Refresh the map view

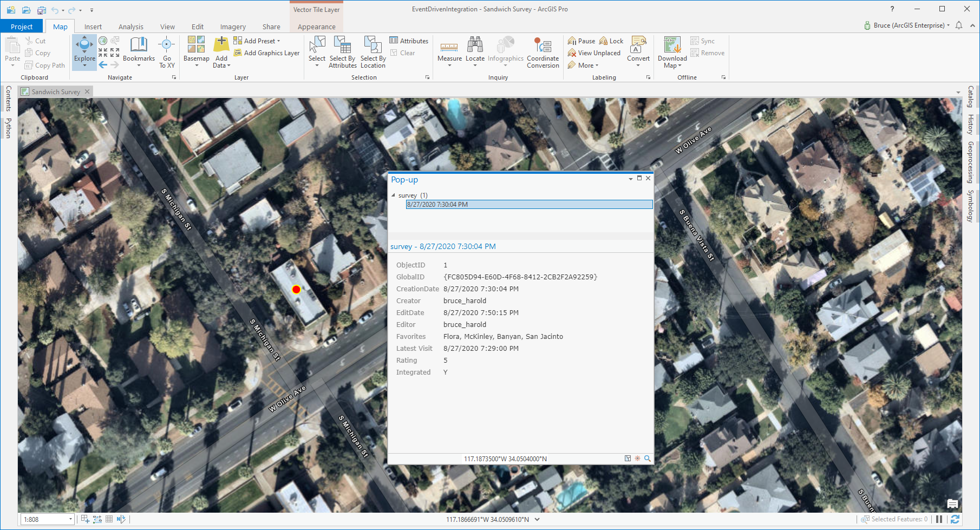(955, 519)
